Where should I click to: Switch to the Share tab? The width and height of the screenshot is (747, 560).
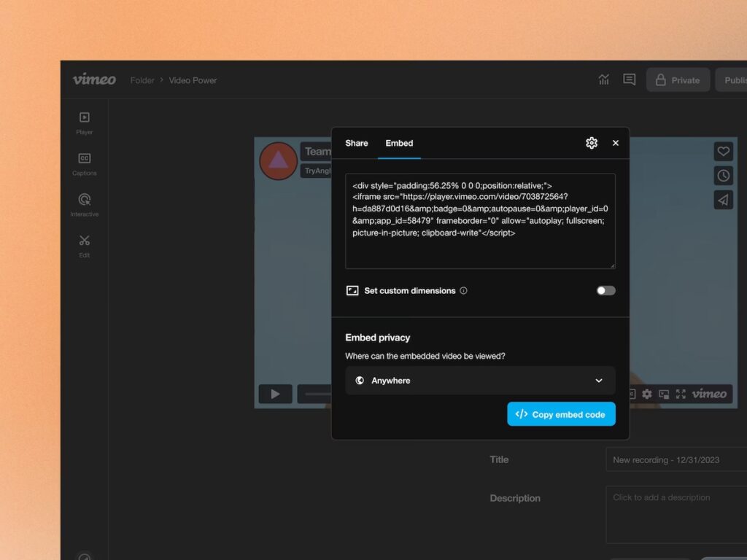(356, 144)
